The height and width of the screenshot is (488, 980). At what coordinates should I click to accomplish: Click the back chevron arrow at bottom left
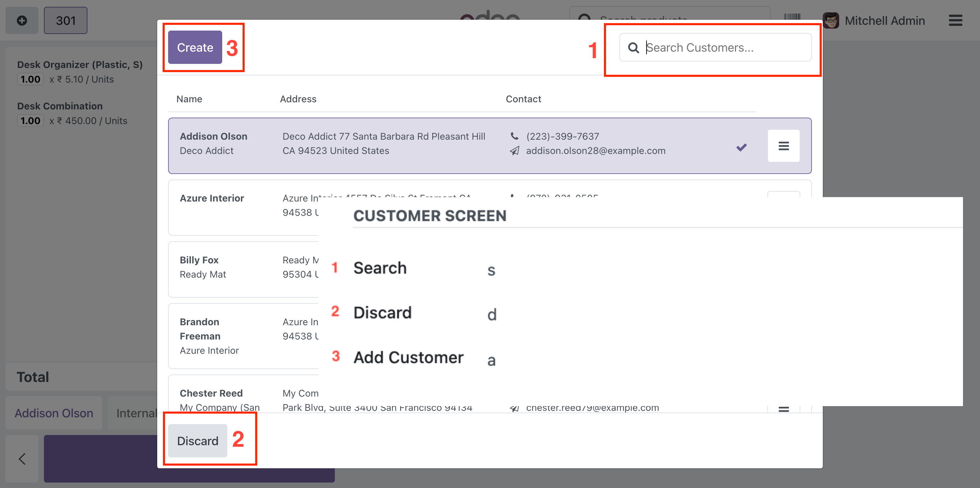click(x=22, y=458)
